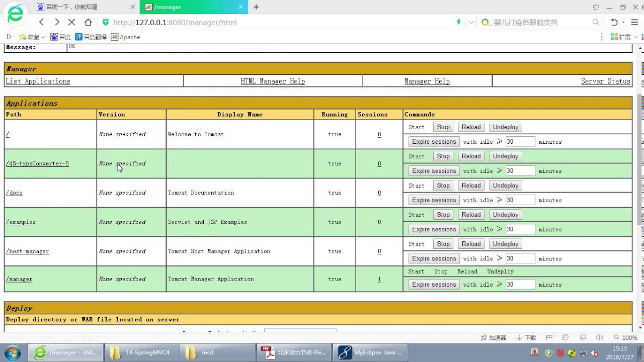The image size is (644, 362).
Task: Click the system tray volume muted icon
Action: click(x=594, y=352)
